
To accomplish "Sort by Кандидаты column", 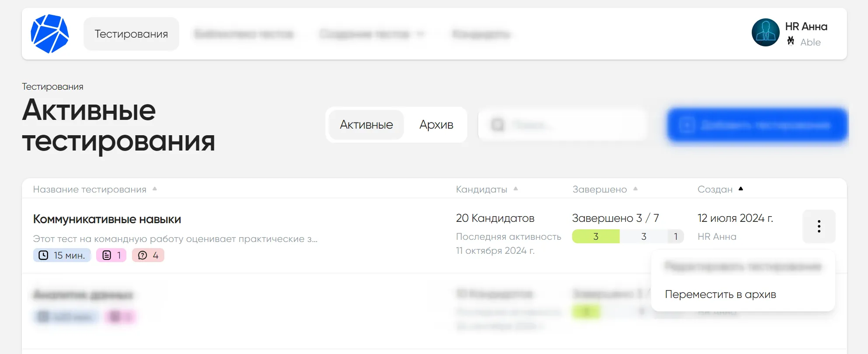I will pyautogui.click(x=487, y=189).
